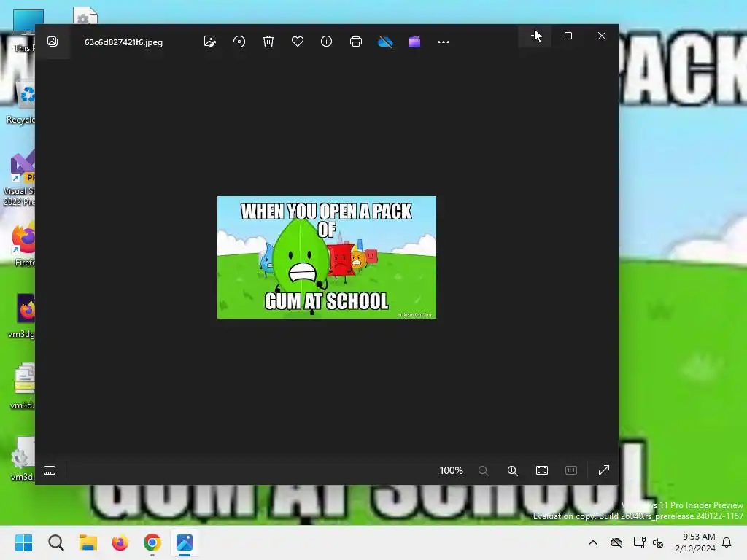Click the muted volume tray icon
Viewport: 747px width, 560px height.
[658, 542]
